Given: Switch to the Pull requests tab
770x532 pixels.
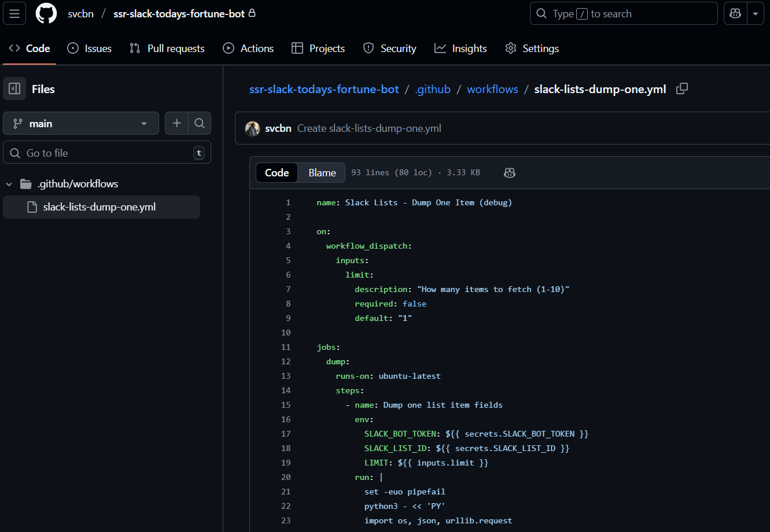Looking at the screenshot, I should [167, 49].
